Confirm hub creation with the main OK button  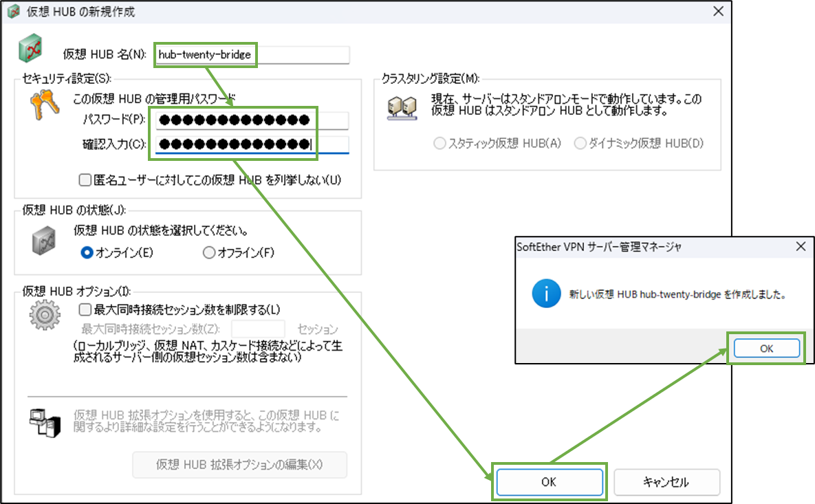(x=550, y=482)
